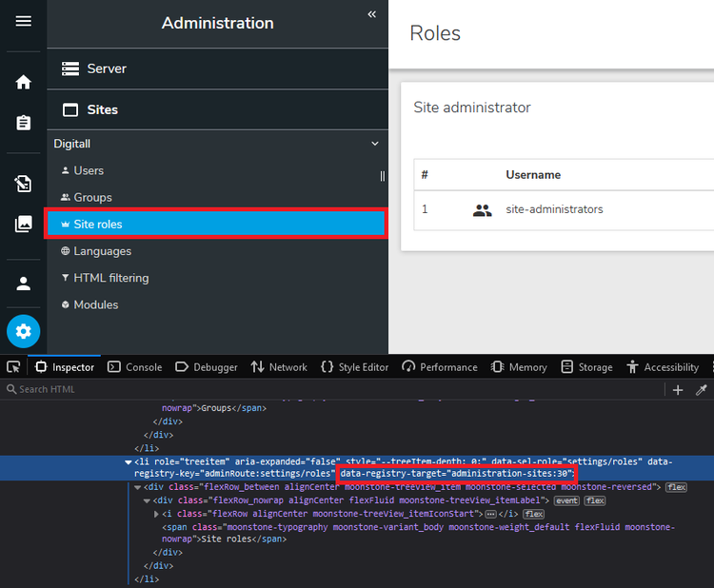Open the Sites section
This screenshot has width=714, height=588.
pyautogui.click(x=218, y=109)
